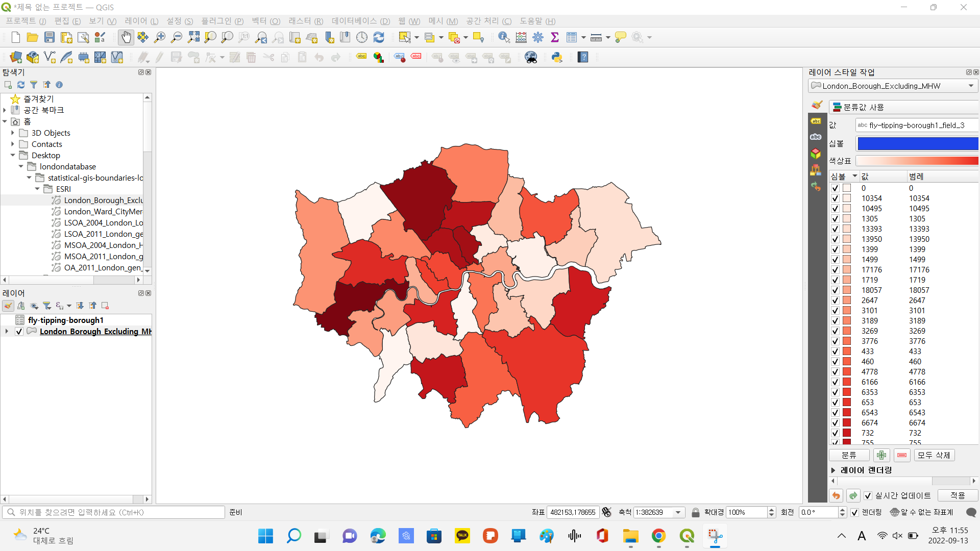Image resolution: width=980 pixels, height=551 pixels.
Task: Toggle visibility of London_Borough_Excluding_MHW layer
Action: point(19,332)
